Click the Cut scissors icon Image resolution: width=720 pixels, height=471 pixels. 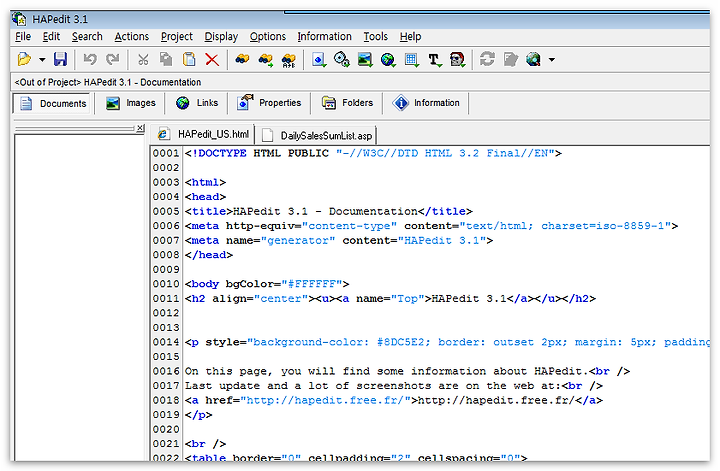(x=143, y=59)
